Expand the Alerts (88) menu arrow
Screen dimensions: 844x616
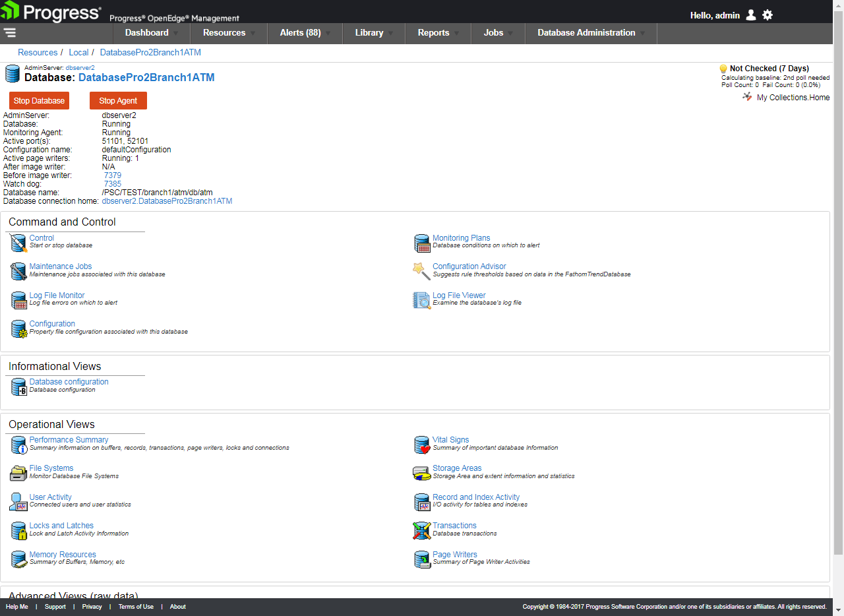tap(328, 33)
